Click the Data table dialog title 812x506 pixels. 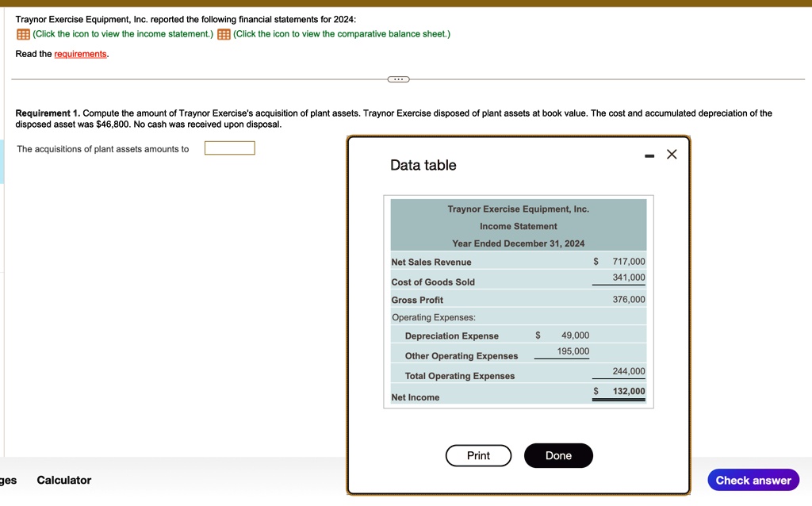tap(423, 165)
